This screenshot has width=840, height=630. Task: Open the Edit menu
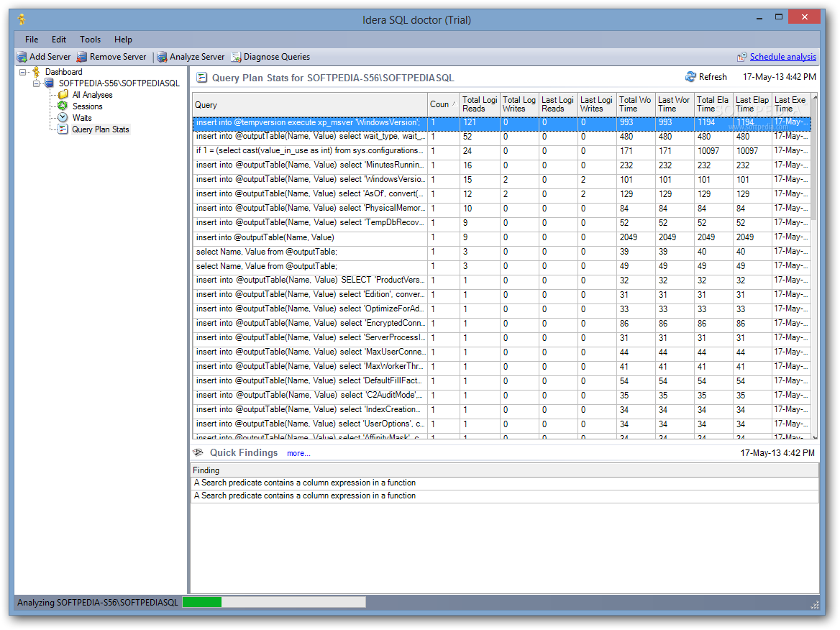point(59,40)
